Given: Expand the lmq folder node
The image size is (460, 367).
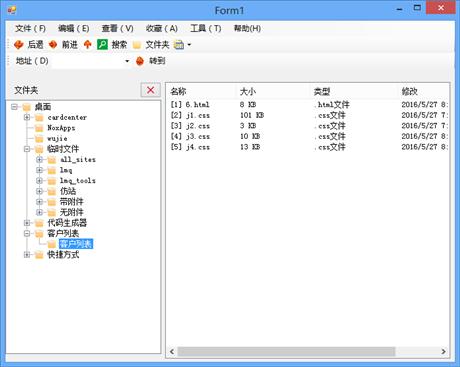Looking at the screenshot, I should click(x=39, y=170).
